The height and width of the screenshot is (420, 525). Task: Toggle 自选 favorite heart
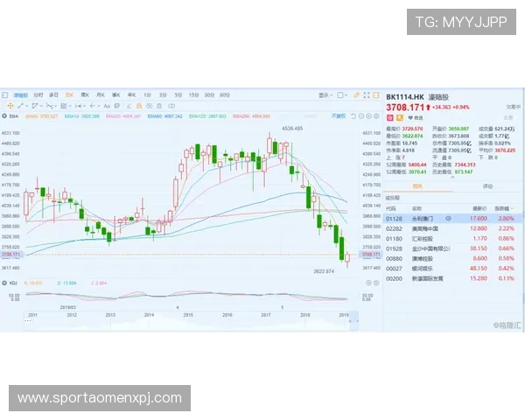tap(415, 117)
